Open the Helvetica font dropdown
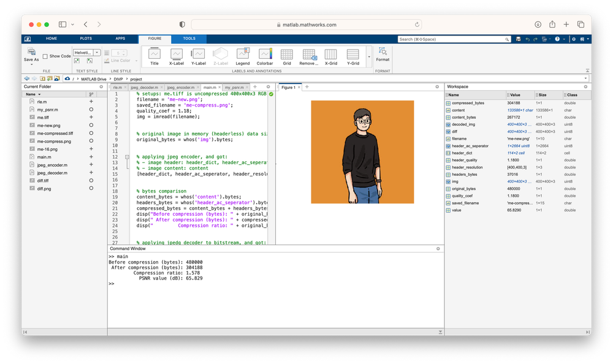The height and width of the screenshot is (364, 613). [x=97, y=51]
